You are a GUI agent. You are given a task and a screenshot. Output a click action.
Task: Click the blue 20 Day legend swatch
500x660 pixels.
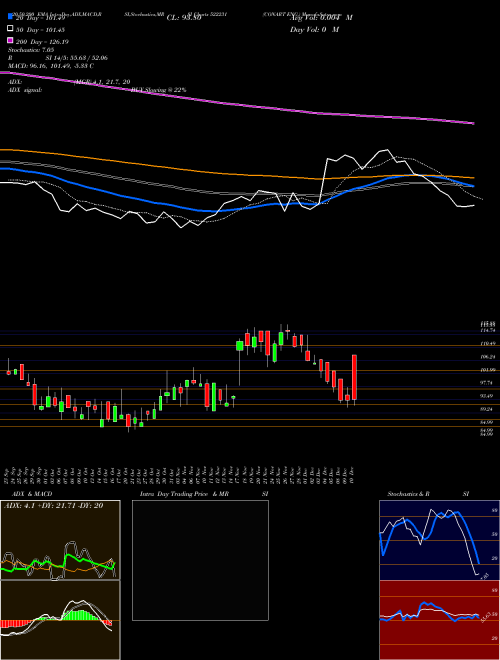[x=11, y=17]
